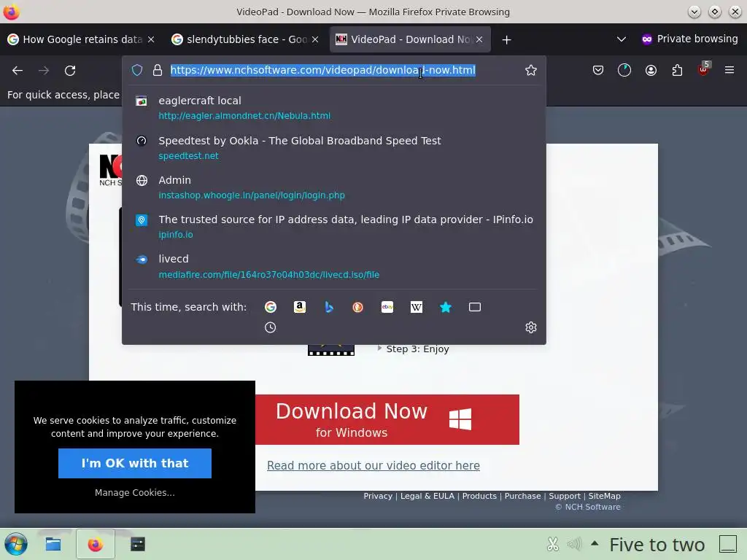The width and height of the screenshot is (747, 560).
Task: Open the list all tabs dropdown
Action: [622, 39]
